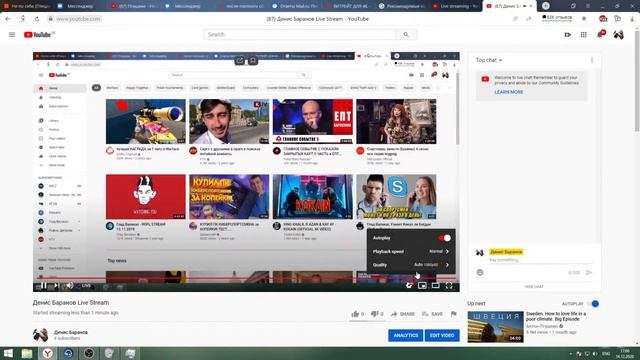Click the YouTube search input field
The height and width of the screenshot is (360, 640).
(x=300, y=35)
